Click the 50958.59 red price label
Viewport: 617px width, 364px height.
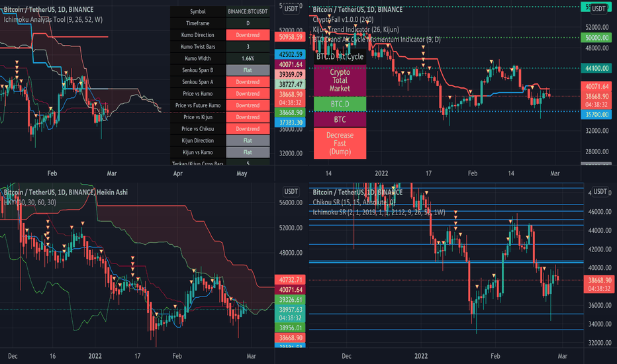pyautogui.click(x=290, y=37)
